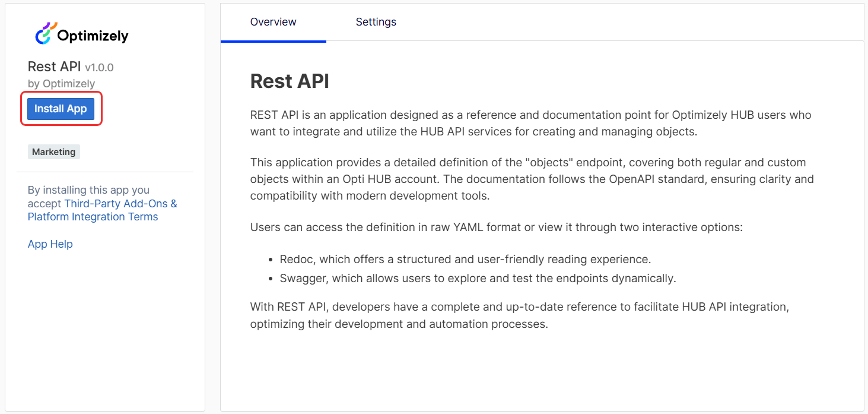The image size is (868, 414).
Task: Click the 'by Optimizely' author text
Action: point(62,84)
